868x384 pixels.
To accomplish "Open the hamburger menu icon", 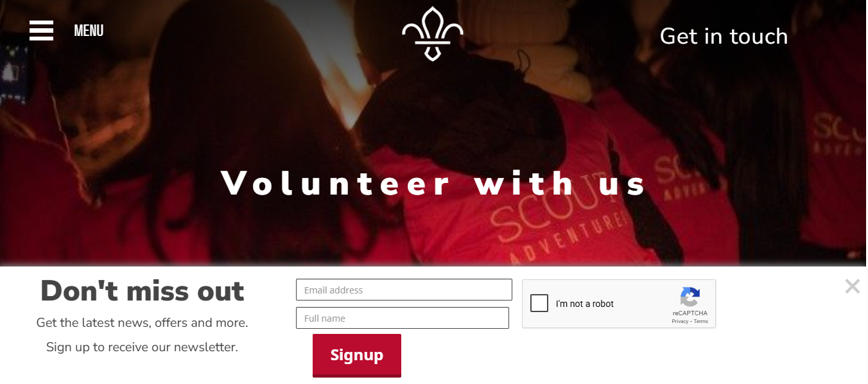I will (x=41, y=30).
